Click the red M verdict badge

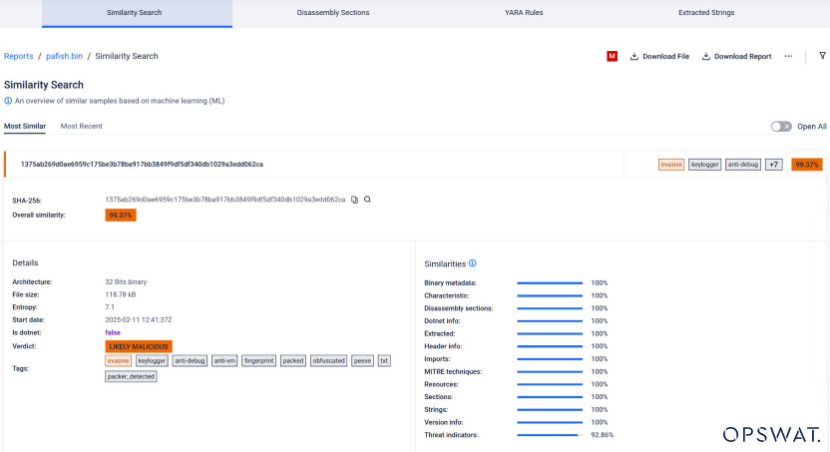click(612, 56)
